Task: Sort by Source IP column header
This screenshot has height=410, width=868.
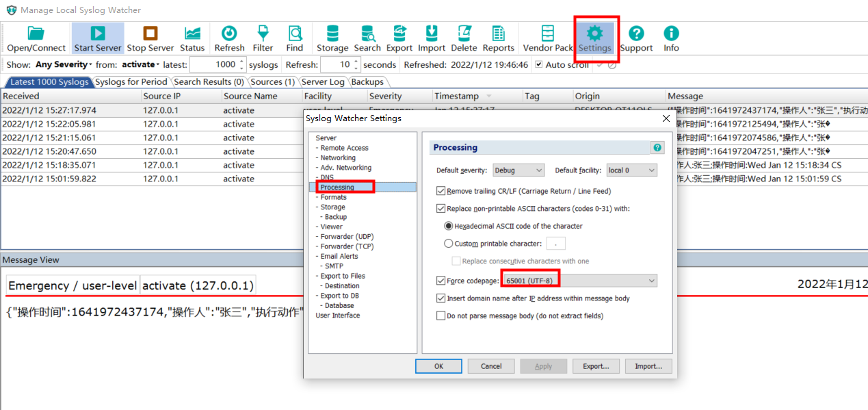Action: tap(181, 97)
